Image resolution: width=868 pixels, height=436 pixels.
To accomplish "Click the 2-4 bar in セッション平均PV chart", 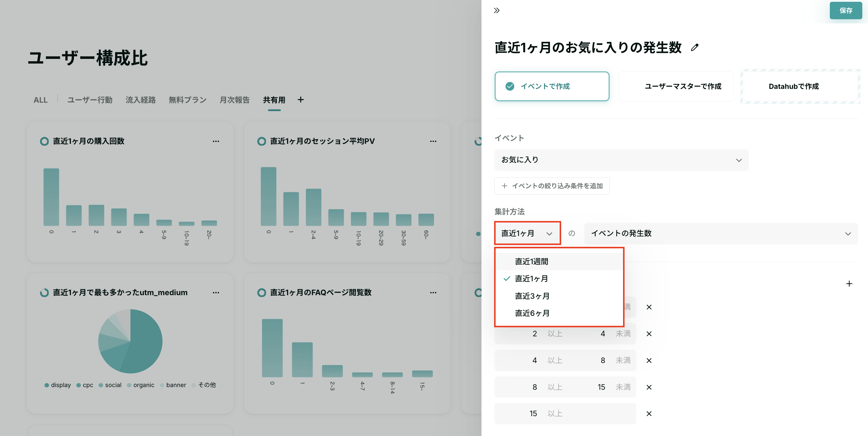I will 313,207.
